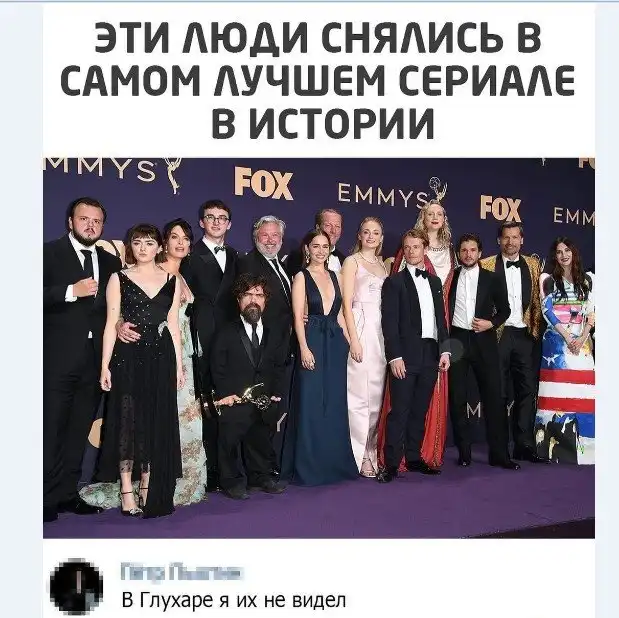Click the Emmy statuette icon at top left
The height and width of the screenshot is (618, 619).
(x=173, y=175)
